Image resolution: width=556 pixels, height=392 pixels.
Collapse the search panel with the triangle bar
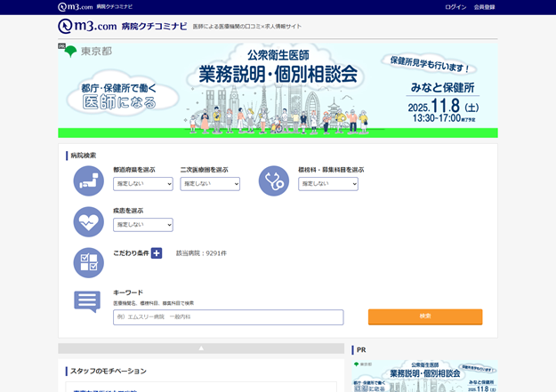click(x=201, y=348)
